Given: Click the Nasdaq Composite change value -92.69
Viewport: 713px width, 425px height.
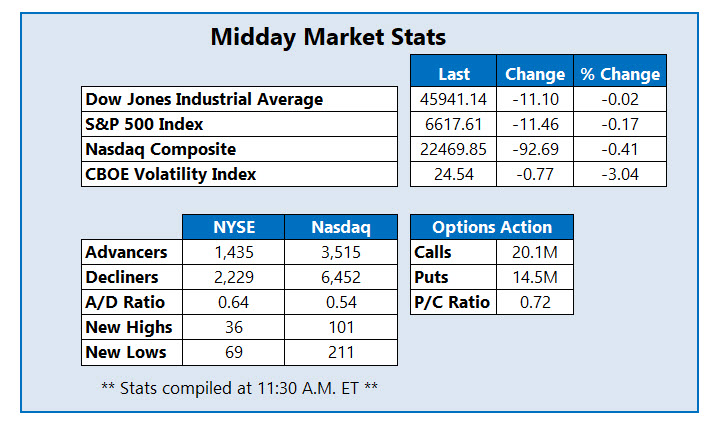Looking at the screenshot, I should click(x=535, y=149).
